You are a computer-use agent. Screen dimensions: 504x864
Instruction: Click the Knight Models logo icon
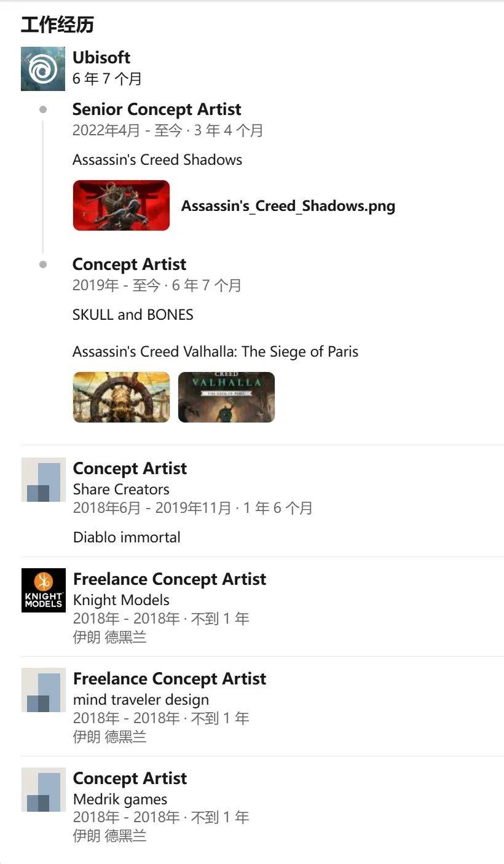coord(44,590)
